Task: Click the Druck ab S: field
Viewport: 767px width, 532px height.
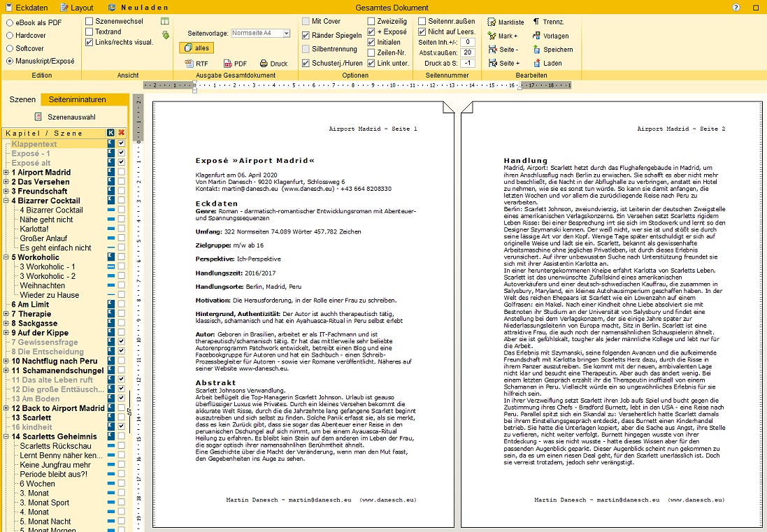Action: 468,63
